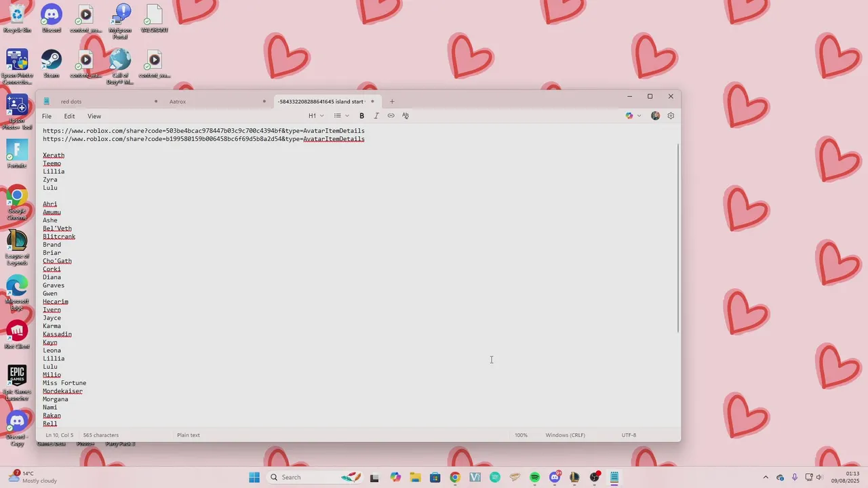Select the Google Chrome desktop shortcut
This screenshot has height=488, width=868.
[17, 203]
